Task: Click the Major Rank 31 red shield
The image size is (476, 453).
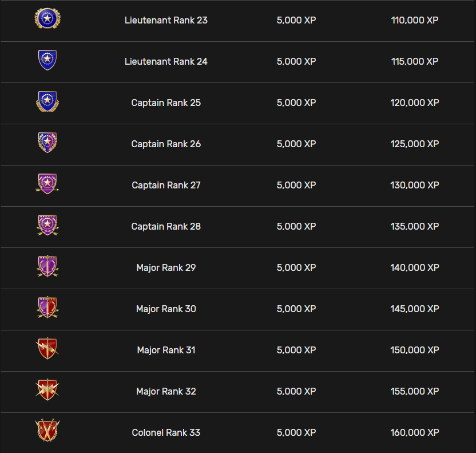Action: point(47,348)
